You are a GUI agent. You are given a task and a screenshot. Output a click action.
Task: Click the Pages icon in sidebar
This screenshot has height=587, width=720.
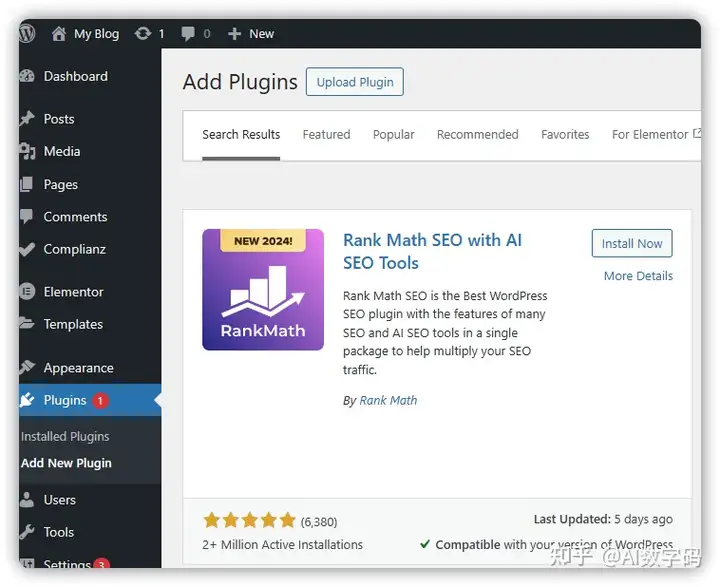[27, 184]
